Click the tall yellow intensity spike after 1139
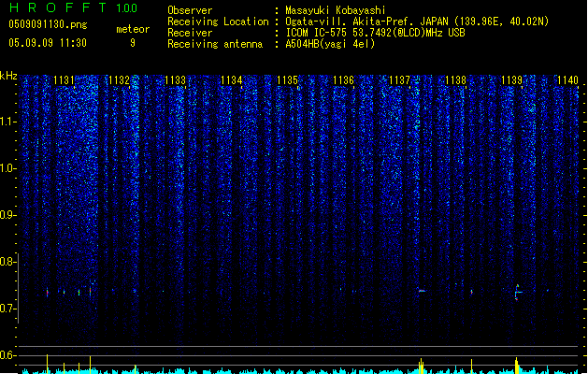 point(517,366)
